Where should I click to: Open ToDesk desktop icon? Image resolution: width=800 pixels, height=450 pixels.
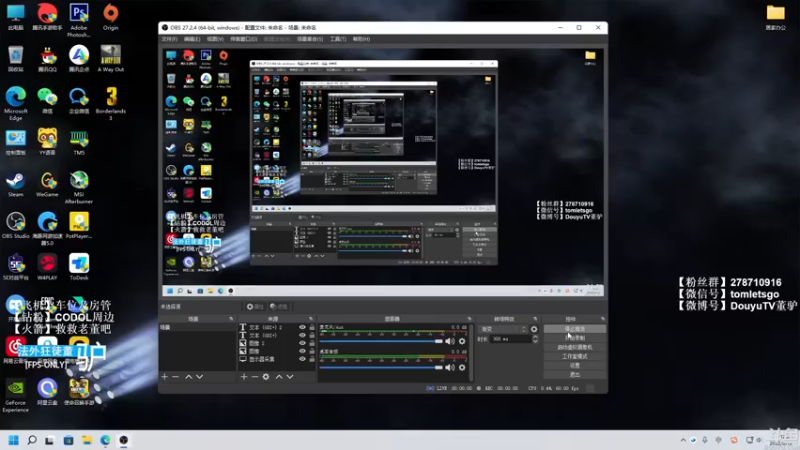79,267
